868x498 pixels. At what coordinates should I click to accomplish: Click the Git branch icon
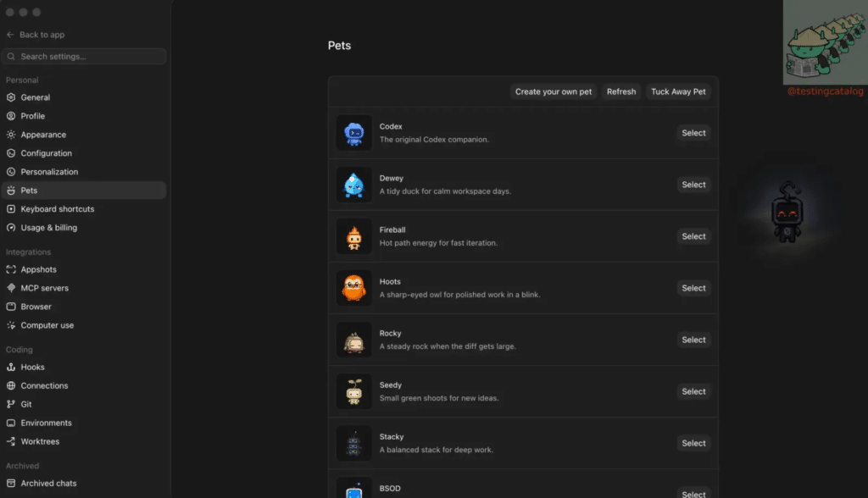11,405
